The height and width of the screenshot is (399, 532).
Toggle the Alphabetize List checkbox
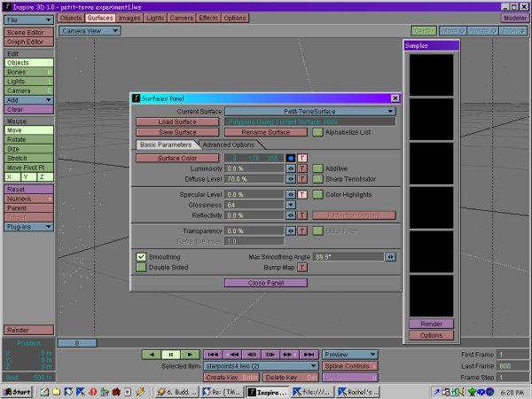(317, 132)
